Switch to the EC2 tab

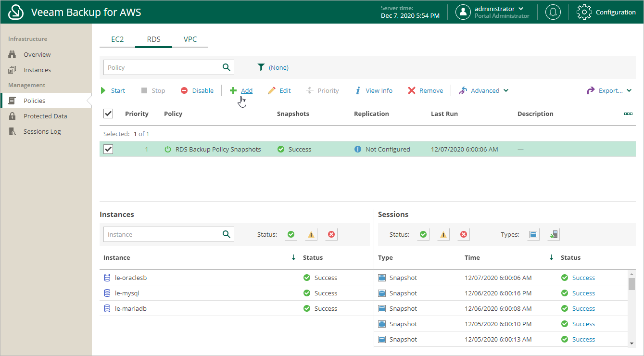(x=117, y=39)
